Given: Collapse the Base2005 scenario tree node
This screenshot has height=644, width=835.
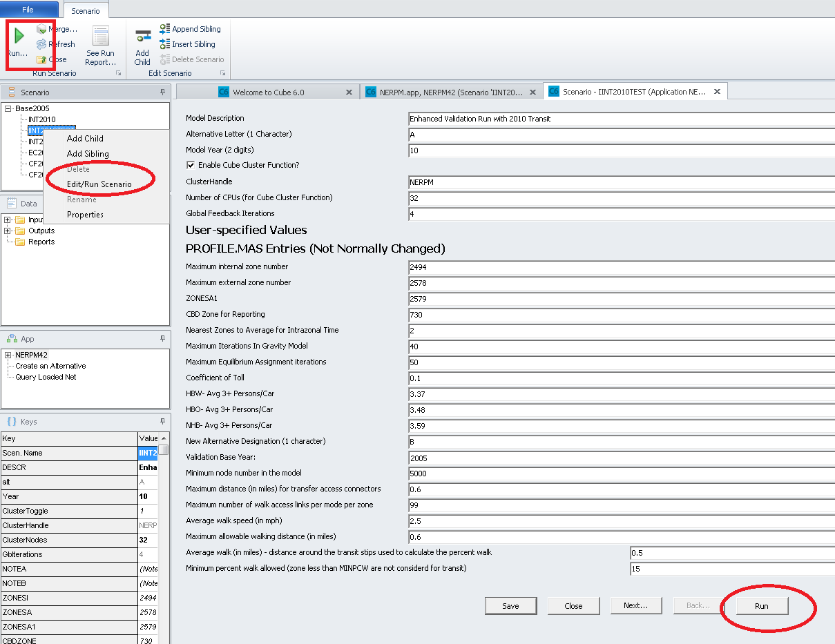Looking at the screenshot, I should [8, 108].
